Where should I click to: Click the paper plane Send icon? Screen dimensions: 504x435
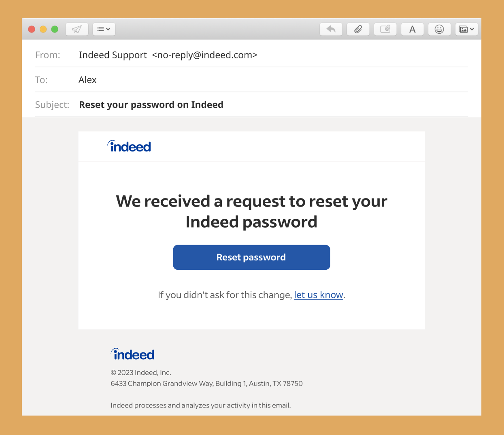(77, 29)
